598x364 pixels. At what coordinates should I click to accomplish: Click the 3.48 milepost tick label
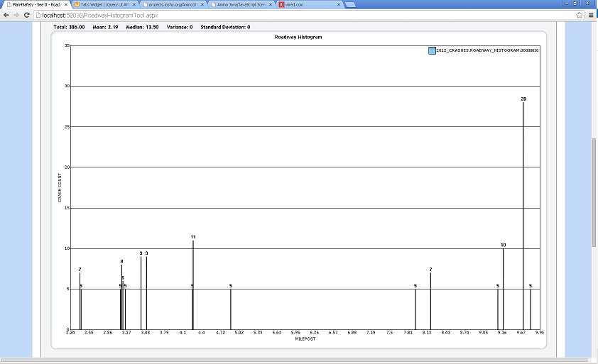click(146, 333)
